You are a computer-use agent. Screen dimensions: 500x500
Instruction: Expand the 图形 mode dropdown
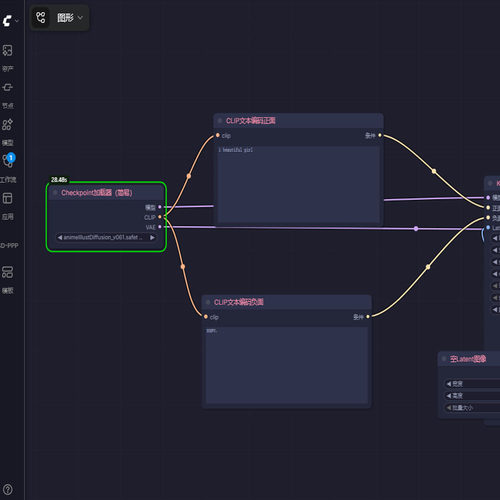pyautogui.click(x=70, y=17)
